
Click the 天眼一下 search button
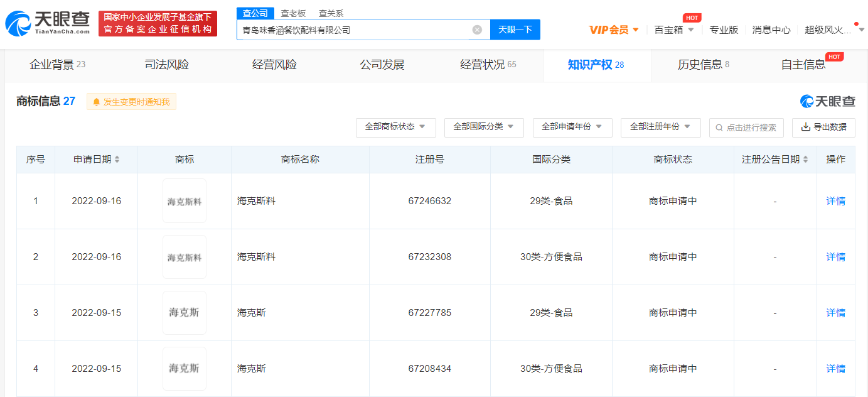point(515,30)
